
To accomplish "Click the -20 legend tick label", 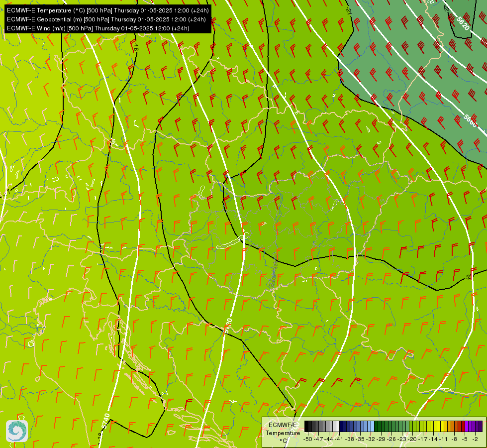I will coord(412,440).
